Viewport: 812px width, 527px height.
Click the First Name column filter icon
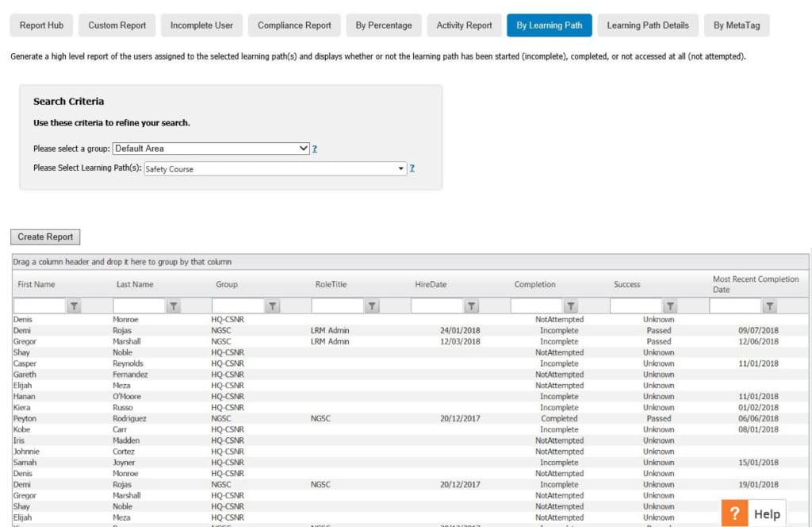(x=74, y=306)
